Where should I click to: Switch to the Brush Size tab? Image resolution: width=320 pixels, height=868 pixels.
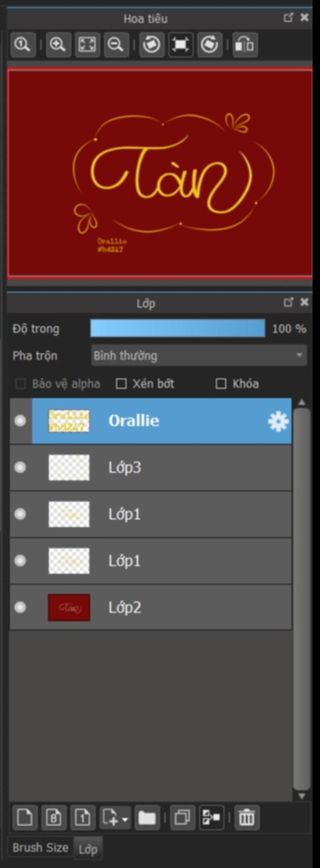point(40,847)
